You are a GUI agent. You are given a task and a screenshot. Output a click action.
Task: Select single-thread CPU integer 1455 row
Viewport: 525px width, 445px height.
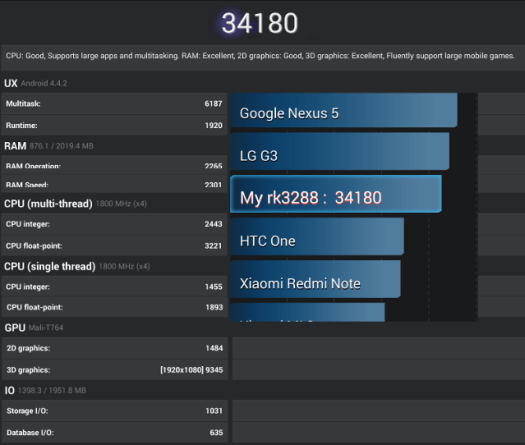click(x=114, y=287)
